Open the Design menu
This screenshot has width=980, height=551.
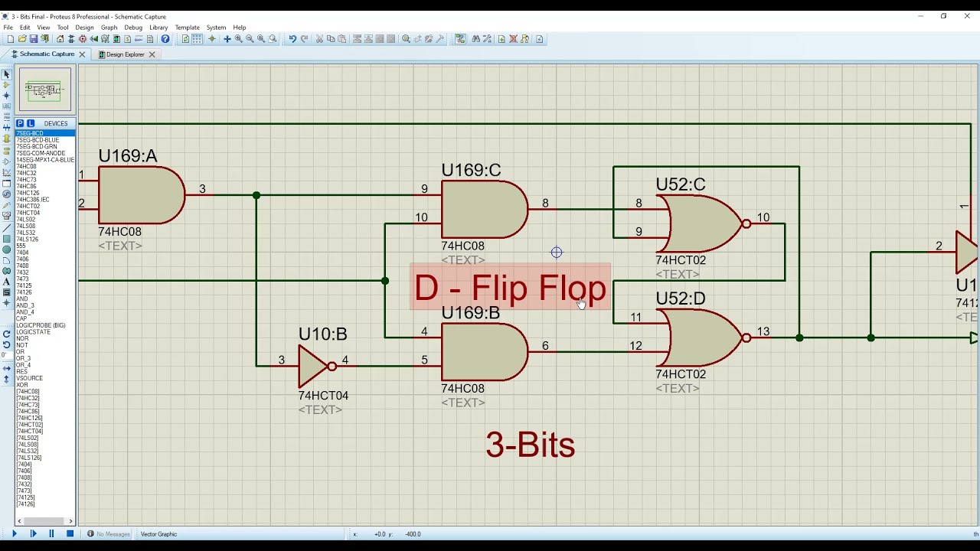tap(84, 28)
